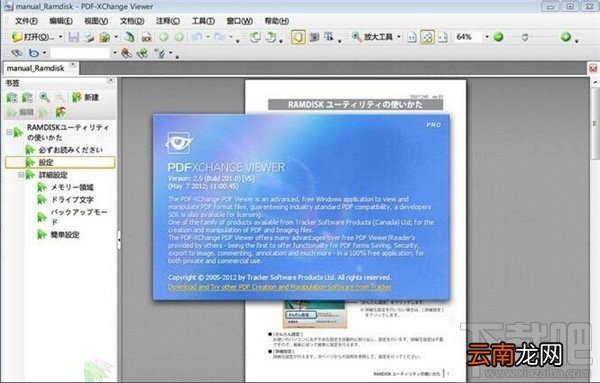Click the Bing search provider icon

(x=34, y=53)
